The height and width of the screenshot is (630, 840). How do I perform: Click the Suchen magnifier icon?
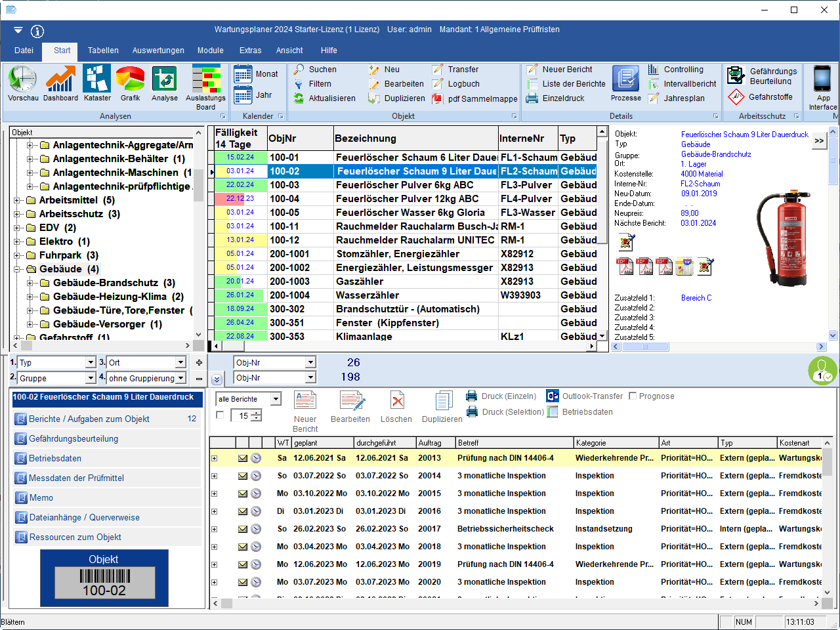point(299,69)
